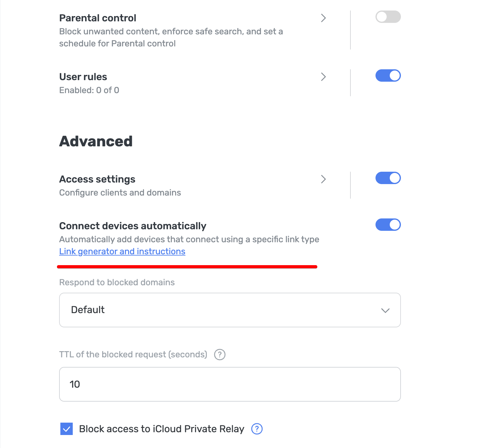Click the Default dropdown chevron arrow

pyautogui.click(x=385, y=310)
